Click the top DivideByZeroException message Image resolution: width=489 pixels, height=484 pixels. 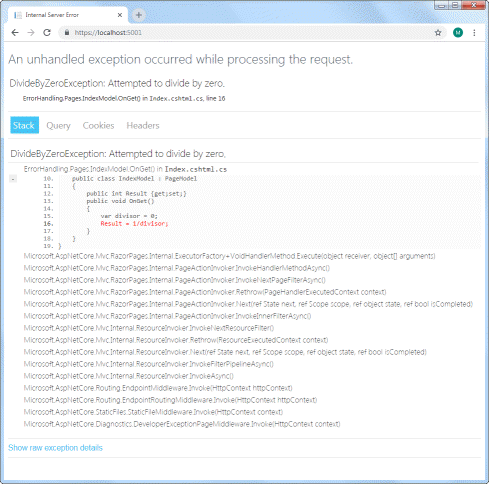(x=117, y=83)
